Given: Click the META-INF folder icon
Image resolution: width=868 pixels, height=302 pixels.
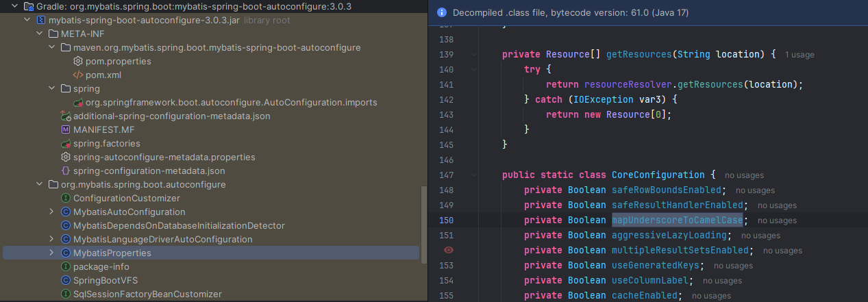Looking at the screenshot, I should 53,34.
